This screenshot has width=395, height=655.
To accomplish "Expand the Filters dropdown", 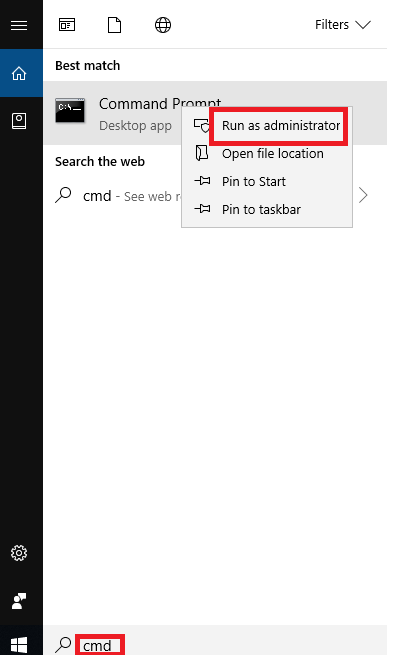I will [x=343, y=25].
